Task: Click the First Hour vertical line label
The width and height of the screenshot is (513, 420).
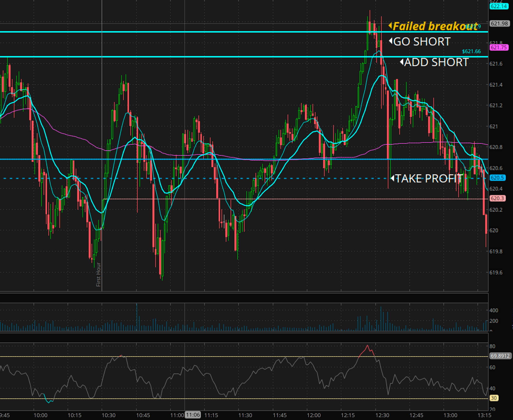Action: tap(98, 274)
